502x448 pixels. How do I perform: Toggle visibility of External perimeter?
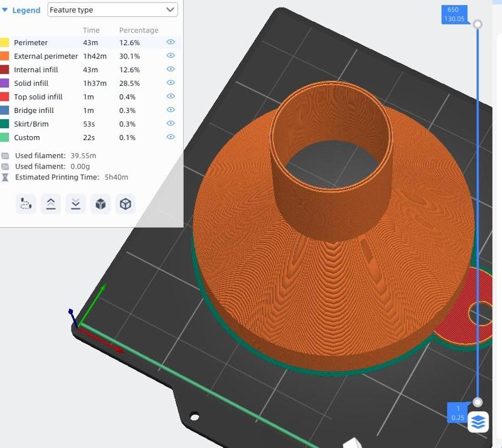(170, 56)
